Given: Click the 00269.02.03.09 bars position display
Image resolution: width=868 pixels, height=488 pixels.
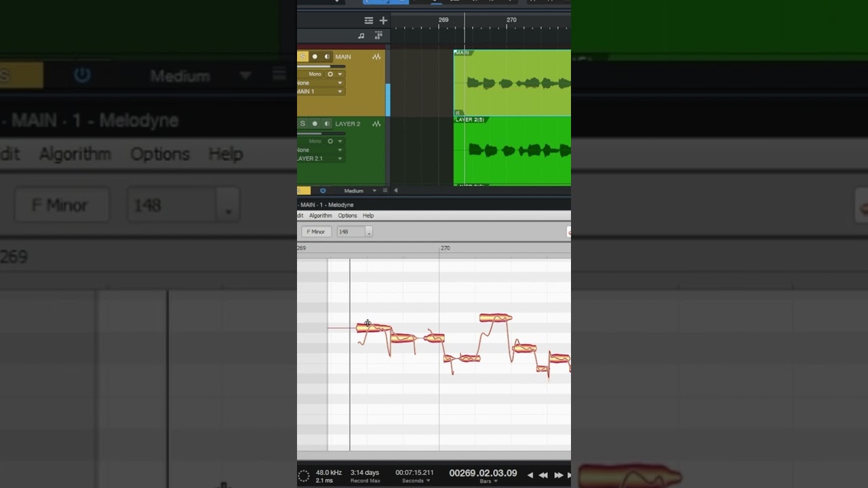Looking at the screenshot, I should 483,473.
